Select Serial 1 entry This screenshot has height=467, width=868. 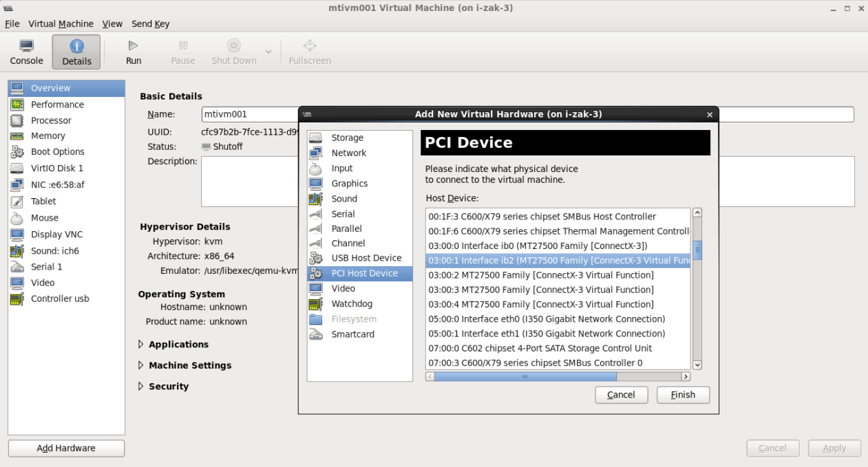pyautogui.click(x=67, y=267)
